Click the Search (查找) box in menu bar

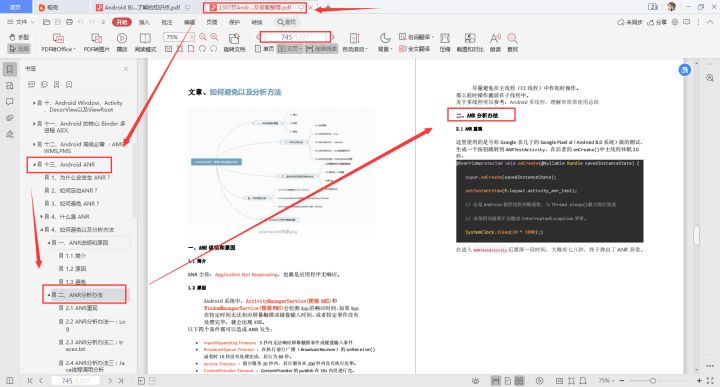click(x=287, y=22)
